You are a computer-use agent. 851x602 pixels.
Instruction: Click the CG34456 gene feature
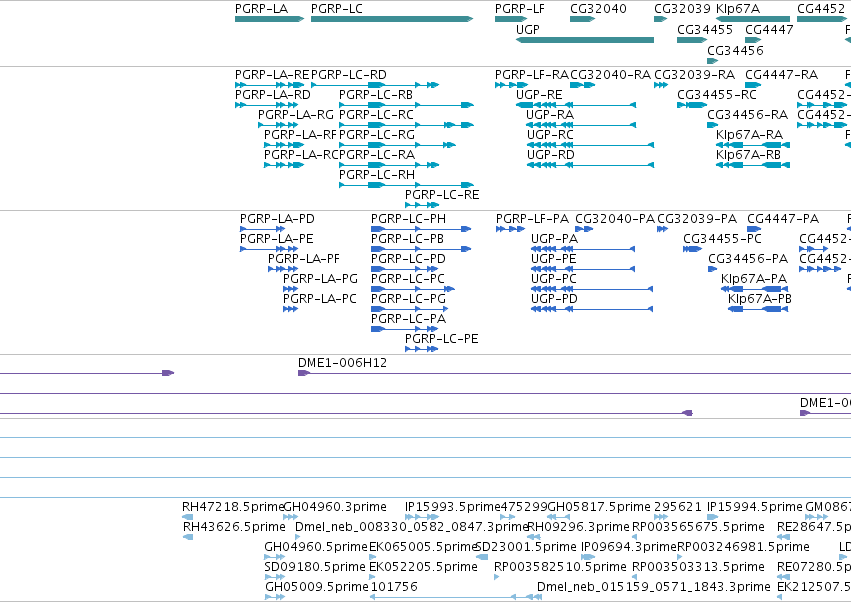coord(713,61)
